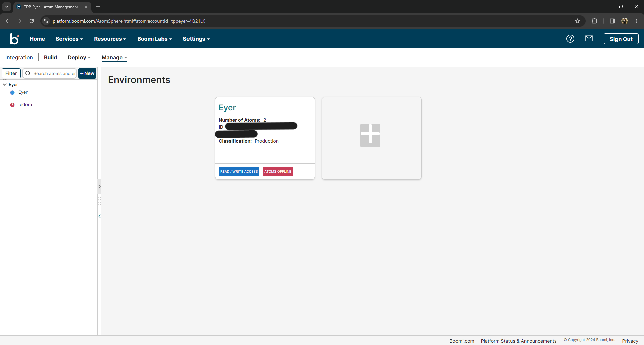The width and height of the screenshot is (644, 345).
Task: Open the browser Extensions puzzle icon
Action: (594, 21)
